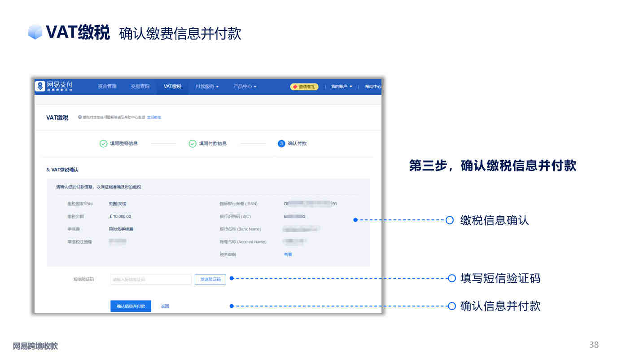Click the 返回 link
The width and height of the screenshot is (644, 359).
165,306
